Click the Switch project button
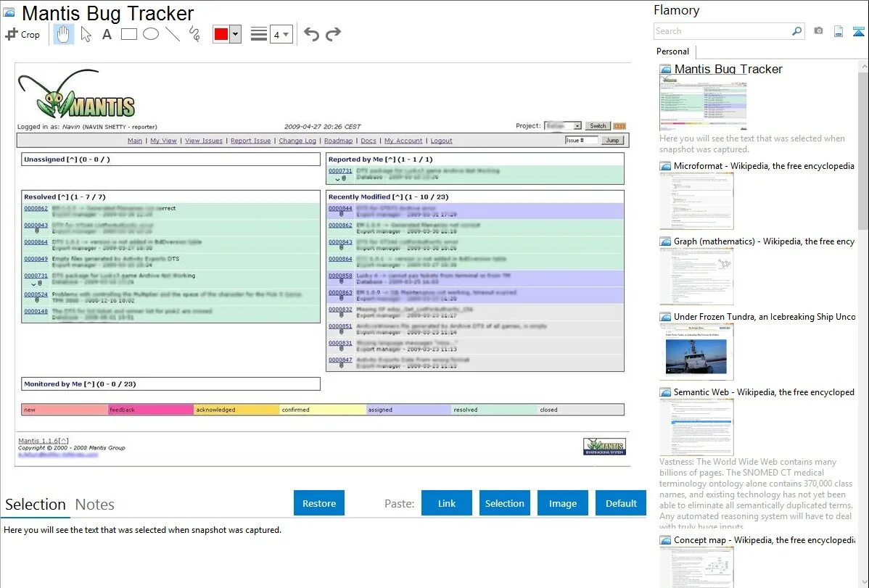 [x=598, y=126]
